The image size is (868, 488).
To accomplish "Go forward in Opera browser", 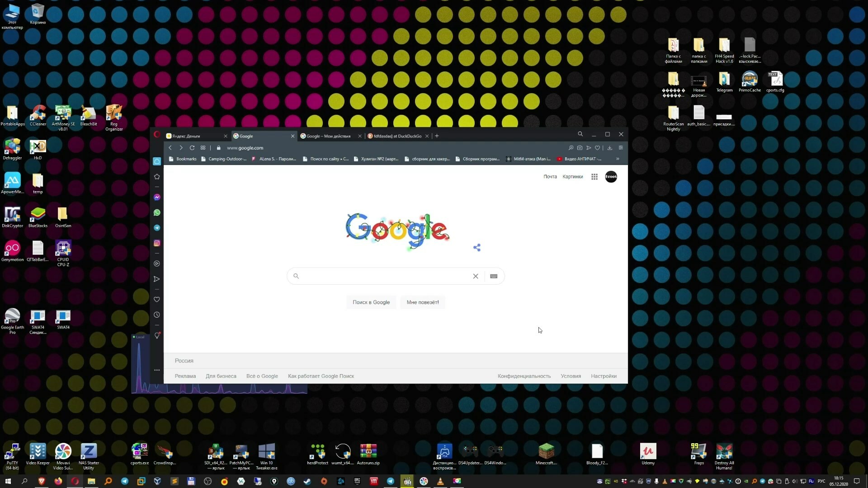I will (x=181, y=148).
